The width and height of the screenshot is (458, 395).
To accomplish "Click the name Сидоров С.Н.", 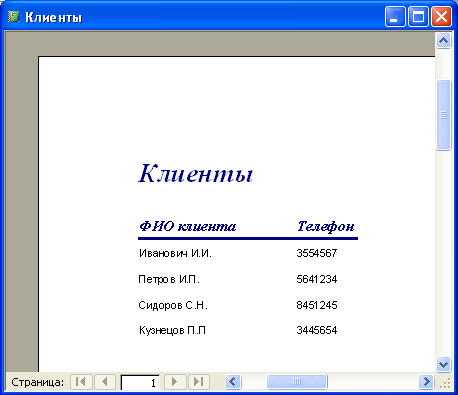I will tap(173, 305).
